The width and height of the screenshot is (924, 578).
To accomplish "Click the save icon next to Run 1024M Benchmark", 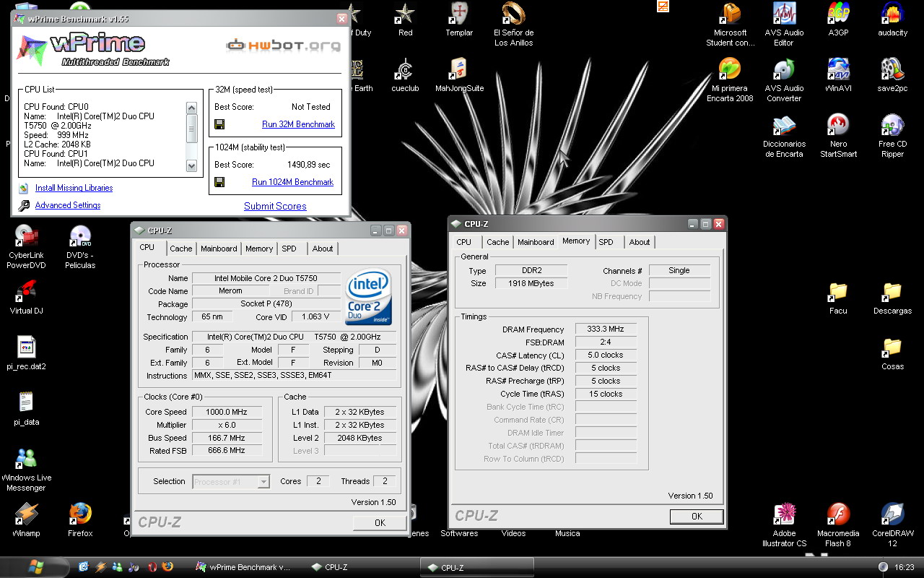I will coord(219,182).
